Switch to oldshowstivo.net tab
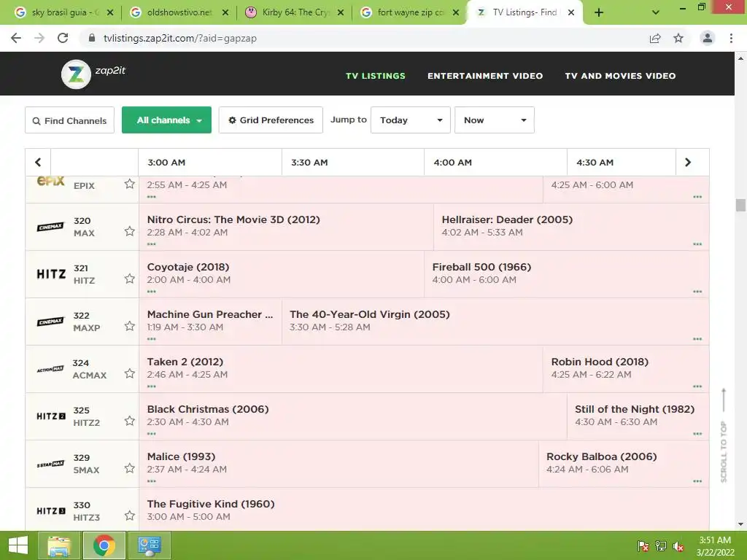This screenshot has height=560, width=747. tap(178, 12)
